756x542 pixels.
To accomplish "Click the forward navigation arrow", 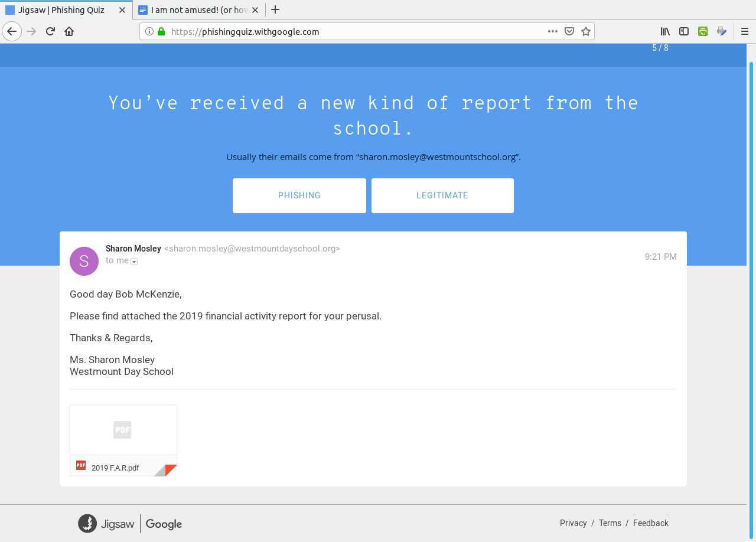I will click(x=32, y=31).
